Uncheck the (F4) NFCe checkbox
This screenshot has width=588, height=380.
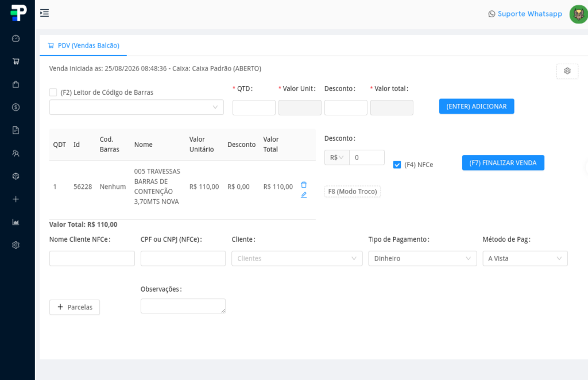(397, 165)
